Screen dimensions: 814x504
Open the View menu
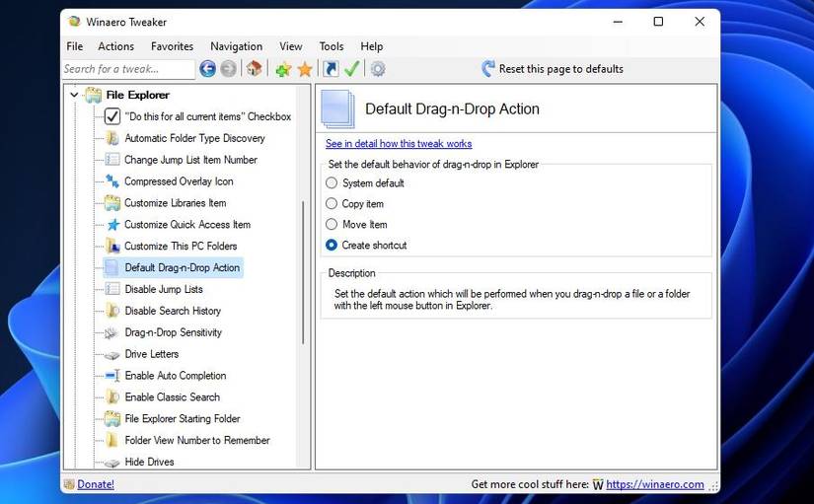pyautogui.click(x=291, y=46)
